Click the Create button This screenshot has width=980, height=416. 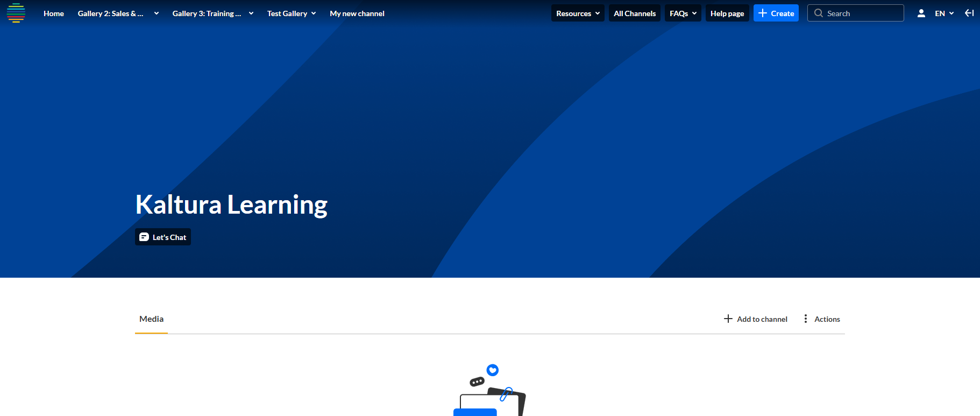click(x=776, y=13)
